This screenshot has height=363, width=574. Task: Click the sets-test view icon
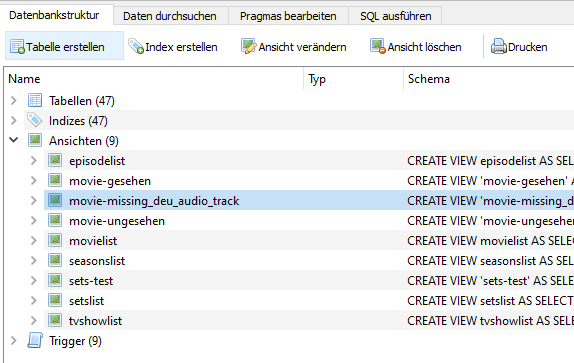click(55, 281)
